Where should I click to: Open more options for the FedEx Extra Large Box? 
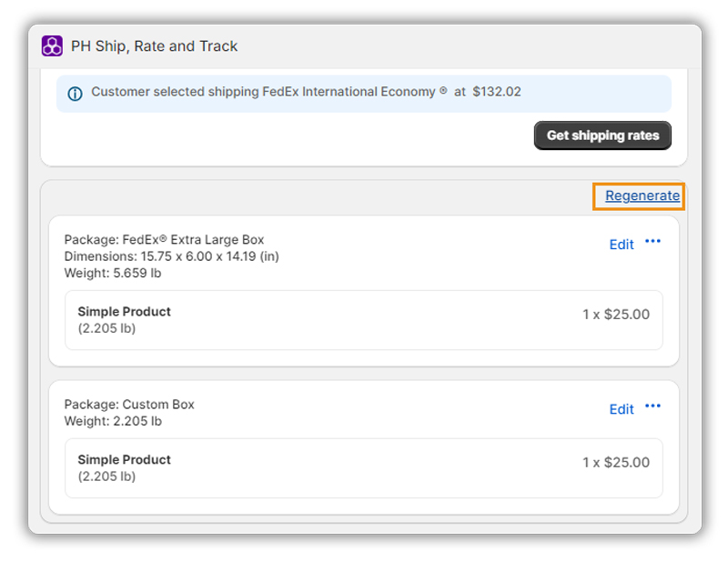[x=652, y=242]
